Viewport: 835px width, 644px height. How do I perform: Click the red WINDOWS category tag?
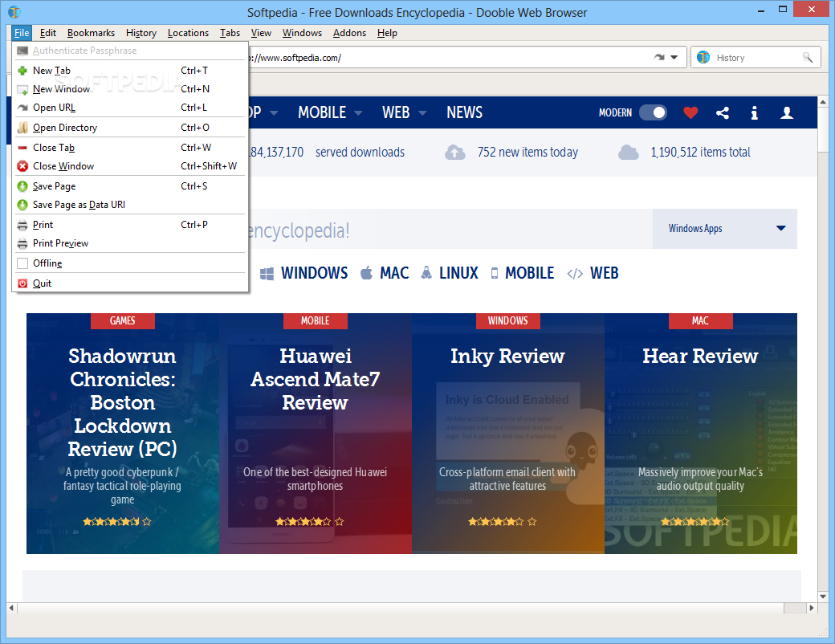tap(508, 321)
